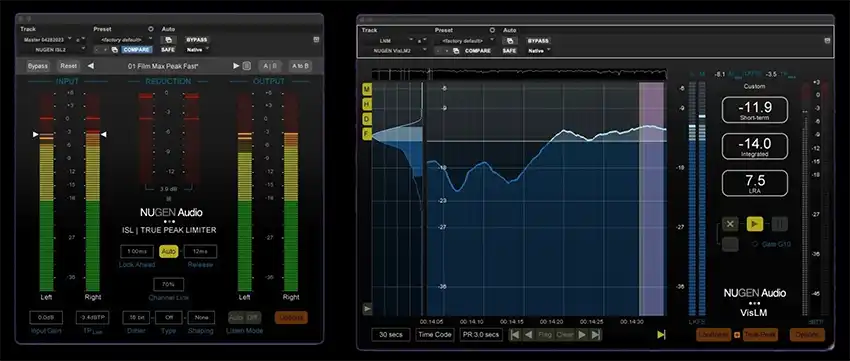This screenshot has width=850, height=361.
Task: Toggle the Auto release button in ISL
Action: pyautogui.click(x=169, y=252)
